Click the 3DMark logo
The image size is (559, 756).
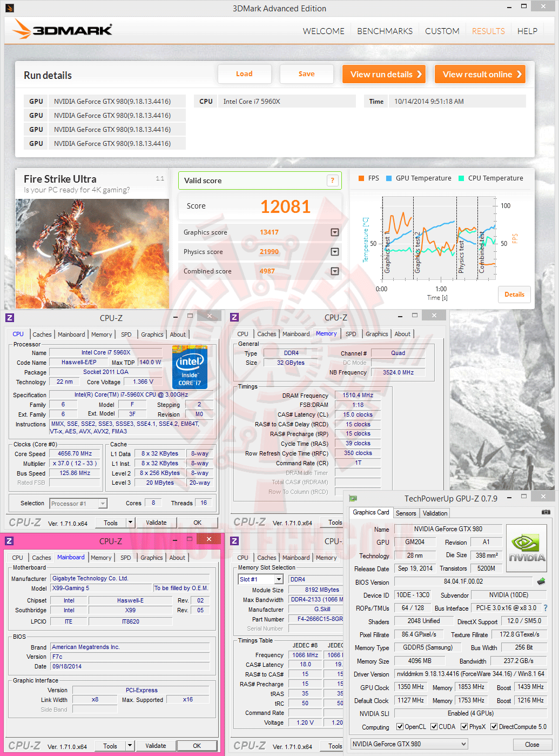pyautogui.click(x=63, y=29)
